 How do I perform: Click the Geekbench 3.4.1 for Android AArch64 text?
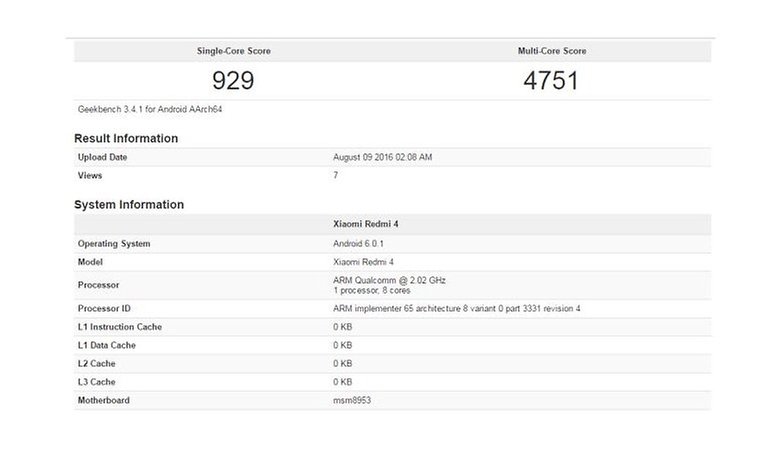pyautogui.click(x=150, y=109)
